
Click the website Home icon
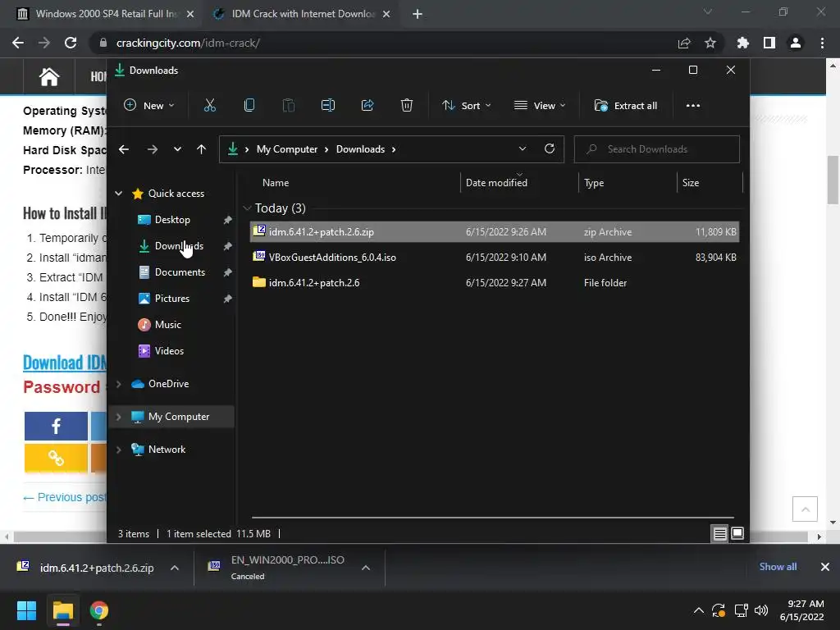click(x=48, y=76)
